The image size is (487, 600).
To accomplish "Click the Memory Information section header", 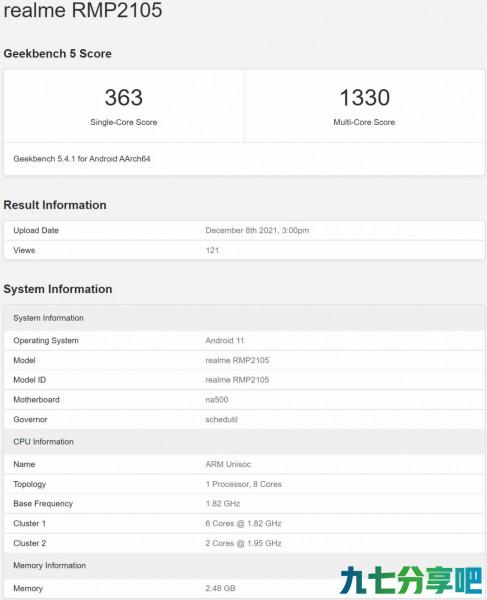I will tap(49, 566).
